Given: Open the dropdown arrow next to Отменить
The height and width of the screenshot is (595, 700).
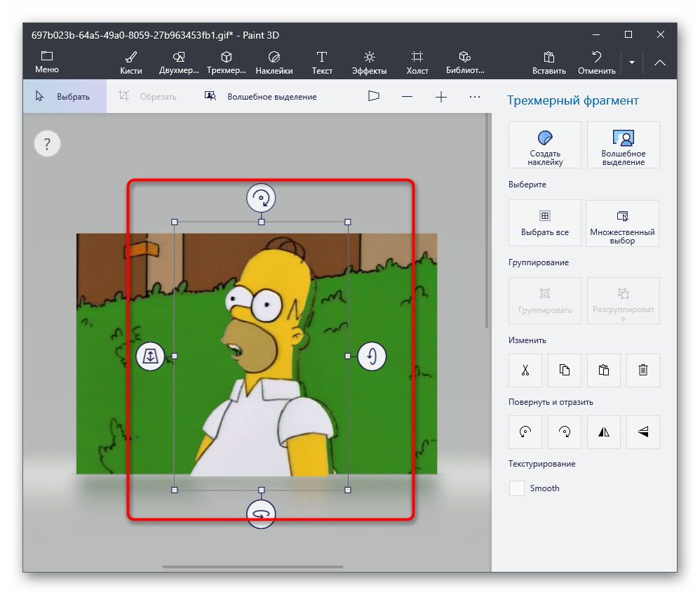Looking at the screenshot, I should (x=632, y=62).
